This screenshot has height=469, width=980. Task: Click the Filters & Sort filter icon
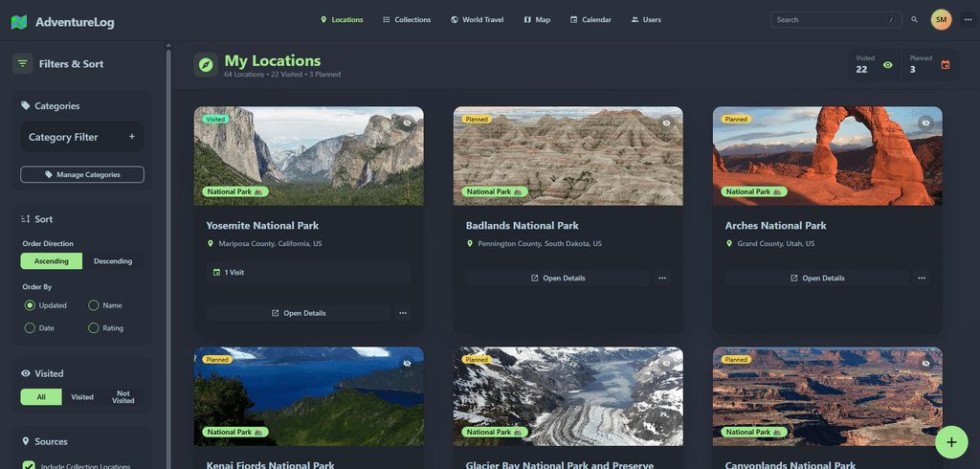(23, 63)
